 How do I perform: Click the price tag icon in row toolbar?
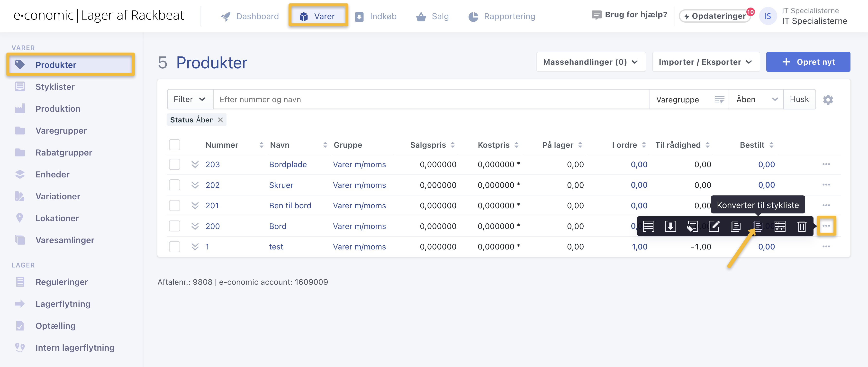pos(692,226)
